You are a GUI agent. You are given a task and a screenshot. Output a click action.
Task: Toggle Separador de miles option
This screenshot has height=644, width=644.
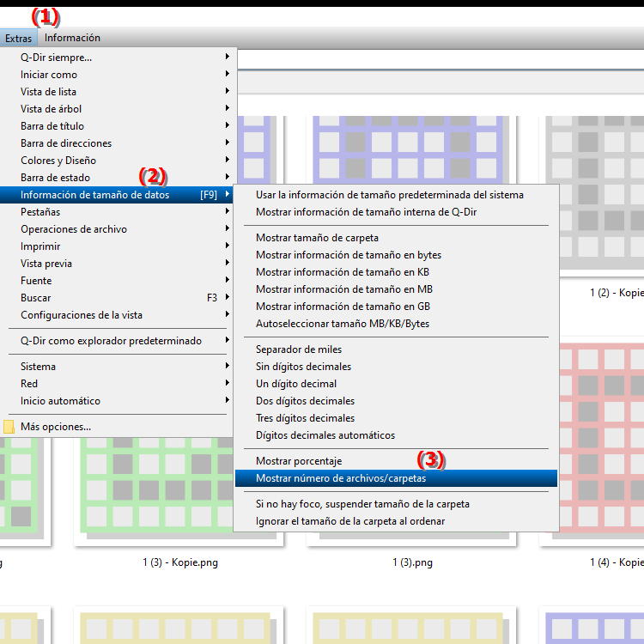(x=396, y=349)
